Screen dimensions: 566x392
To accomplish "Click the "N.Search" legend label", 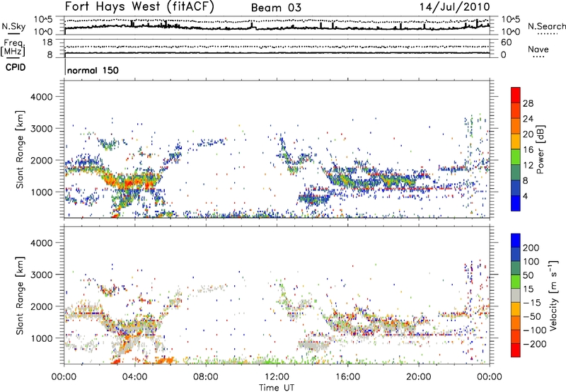I will (x=546, y=26).
